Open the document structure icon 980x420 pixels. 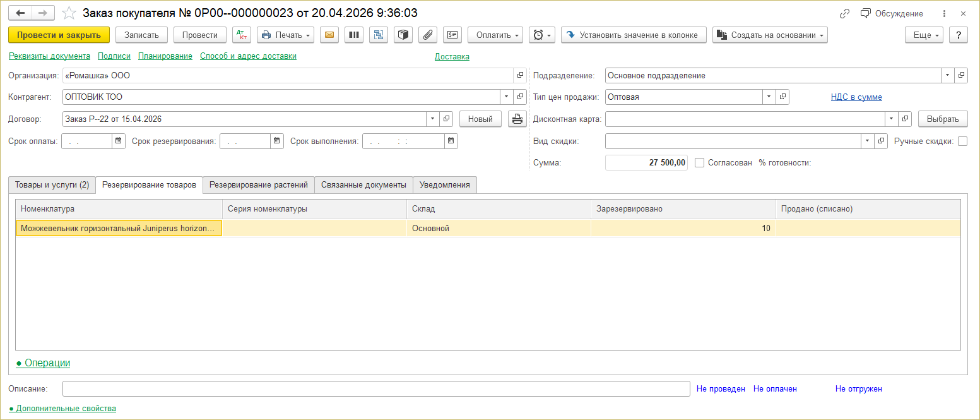coord(378,35)
